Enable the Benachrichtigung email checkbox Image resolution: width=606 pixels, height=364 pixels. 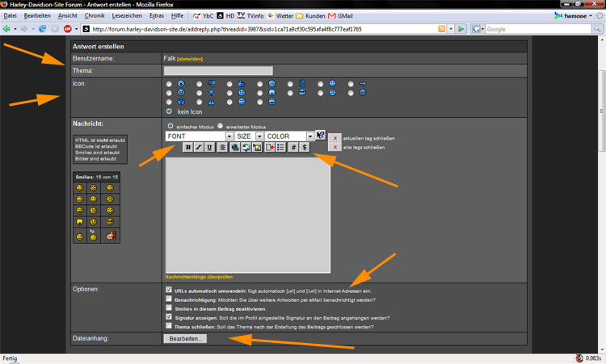coord(168,299)
